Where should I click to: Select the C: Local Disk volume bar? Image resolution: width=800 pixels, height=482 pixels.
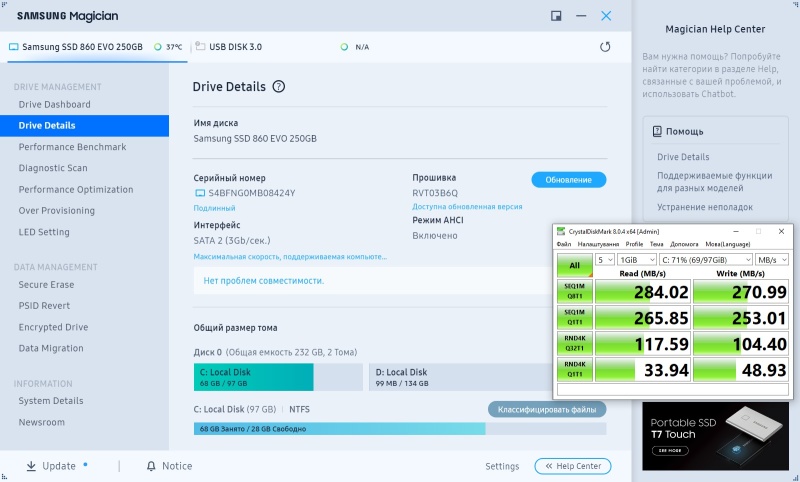pyautogui.click(x=278, y=377)
